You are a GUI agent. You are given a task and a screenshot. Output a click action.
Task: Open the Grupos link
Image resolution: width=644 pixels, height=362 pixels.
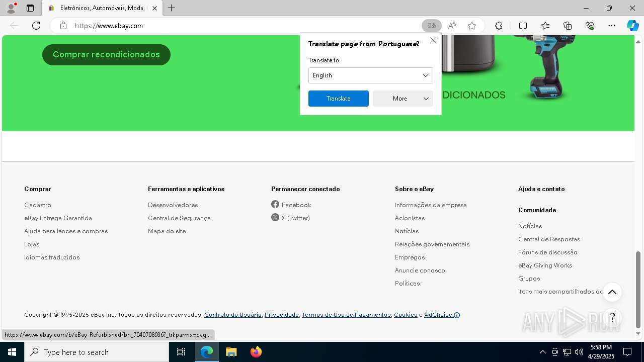(529, 278)
